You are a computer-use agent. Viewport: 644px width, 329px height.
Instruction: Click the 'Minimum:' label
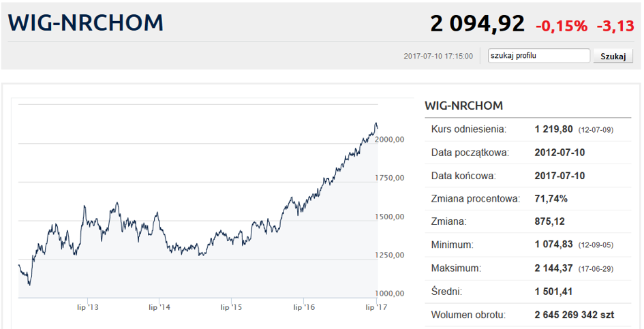pos(452,245)
